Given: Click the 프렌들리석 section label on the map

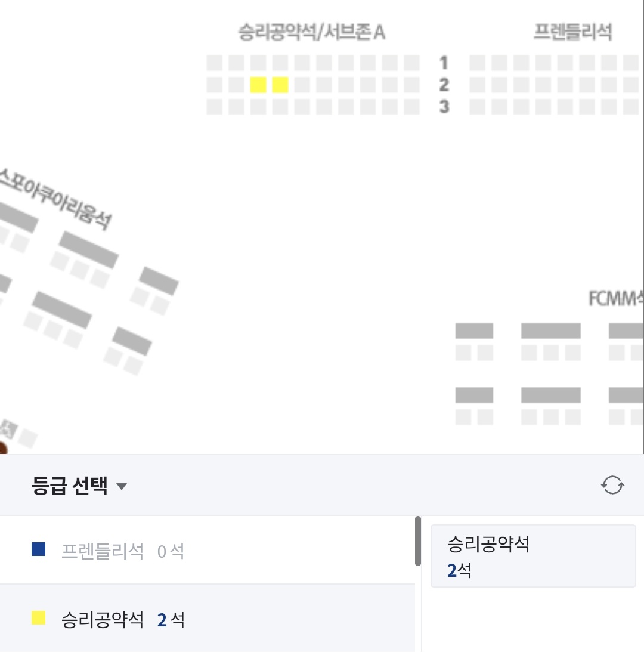Looking at the screenshot, I should tap(572, 32).
